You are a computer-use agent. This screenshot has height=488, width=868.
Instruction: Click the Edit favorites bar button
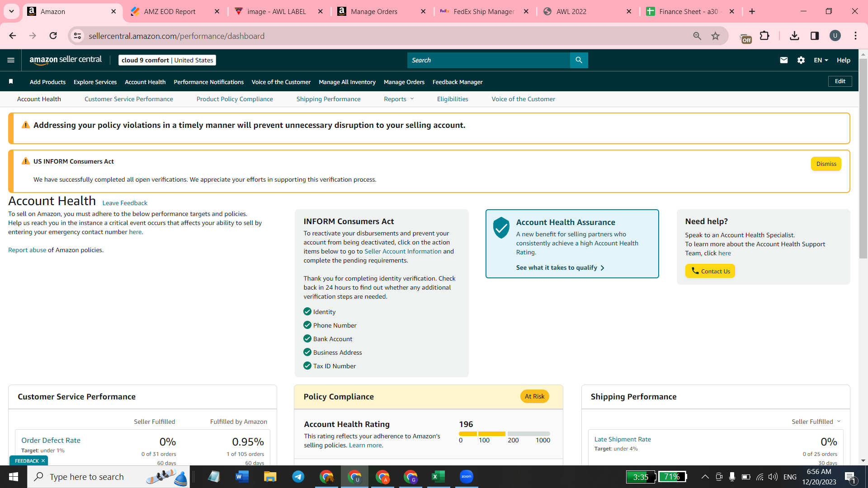[840, 81]
